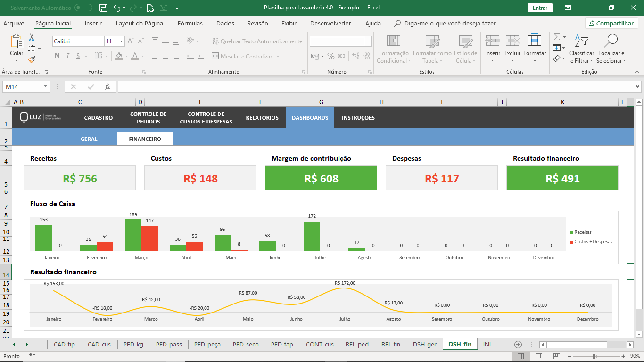Click the Excluir cells icon

pyautogui.click(x=512, y=41)
